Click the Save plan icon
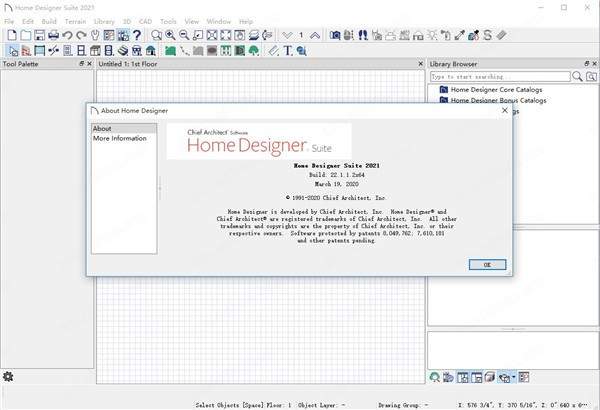 [x=40, y=35]
